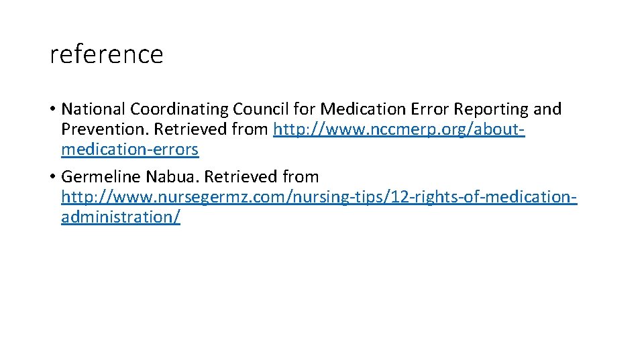Click the word 'Nabua.' in second reference
This screenshot has width=644, height=362.
coord(172,177)
